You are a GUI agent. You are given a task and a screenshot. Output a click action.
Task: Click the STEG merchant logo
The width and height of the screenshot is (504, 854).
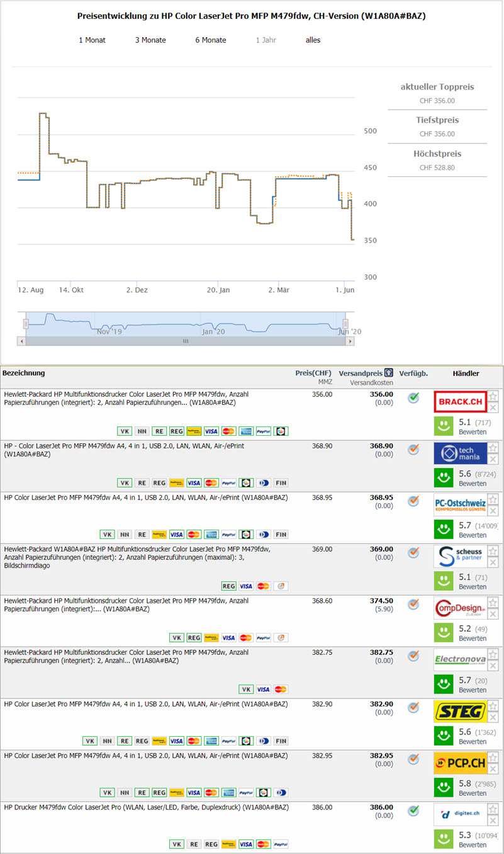click(460, 712)
